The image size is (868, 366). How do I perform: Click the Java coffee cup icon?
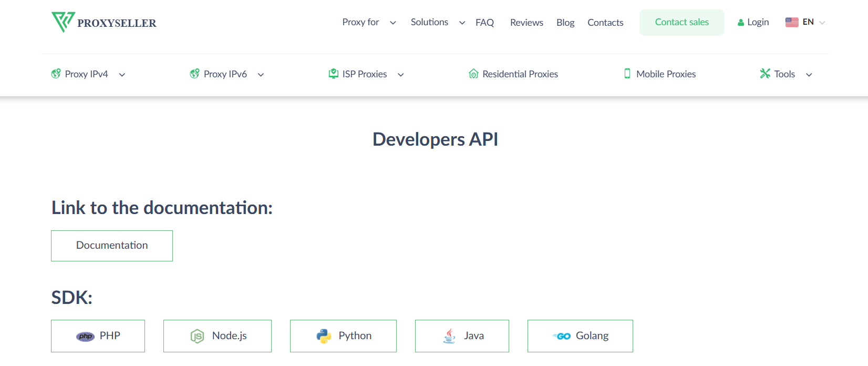point(449,336)
